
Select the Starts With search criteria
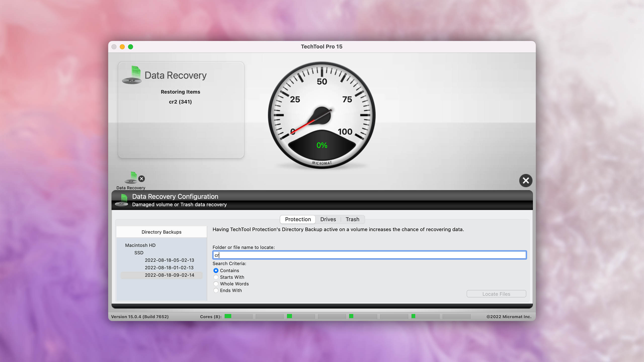tap(216, 277)
